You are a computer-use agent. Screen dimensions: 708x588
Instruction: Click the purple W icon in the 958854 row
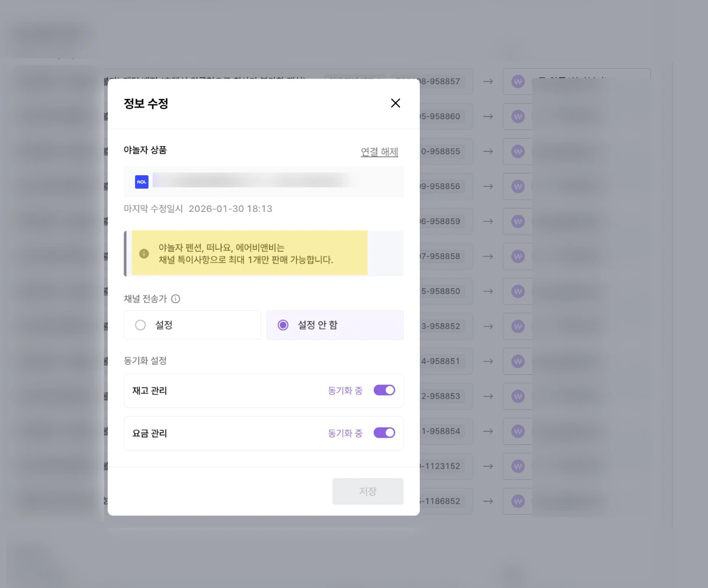point(518,431)
